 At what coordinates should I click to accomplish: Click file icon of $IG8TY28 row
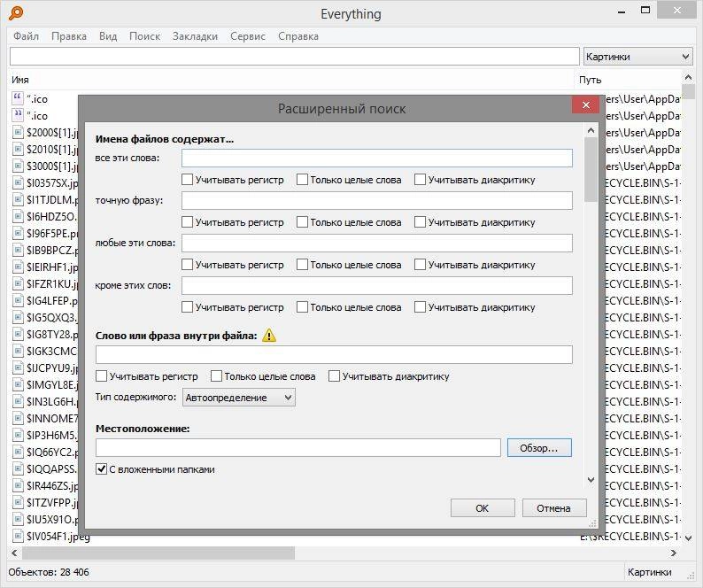coord(18,334)
